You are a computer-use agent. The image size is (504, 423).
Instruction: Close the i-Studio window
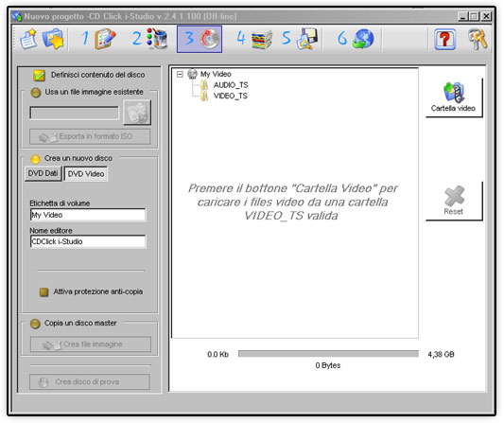click(486, 16)
